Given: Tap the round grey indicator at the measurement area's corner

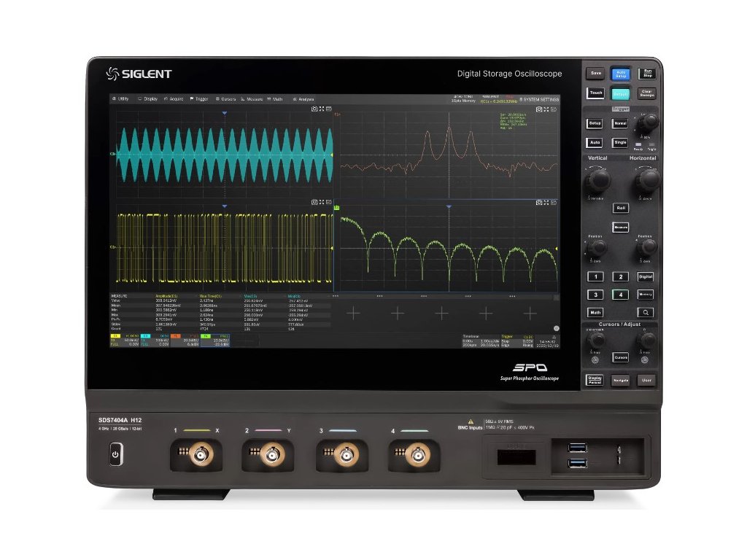Looking at the screenshot, I should point(556,329).
